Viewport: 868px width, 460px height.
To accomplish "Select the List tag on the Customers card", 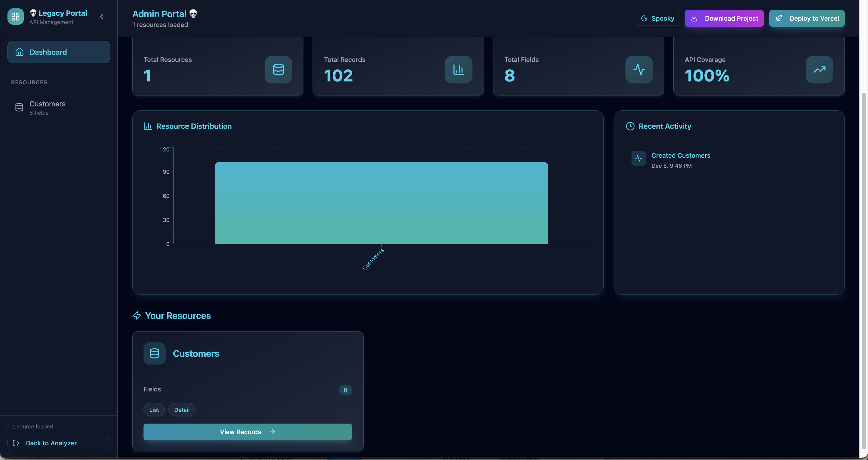I will point(154,410).
